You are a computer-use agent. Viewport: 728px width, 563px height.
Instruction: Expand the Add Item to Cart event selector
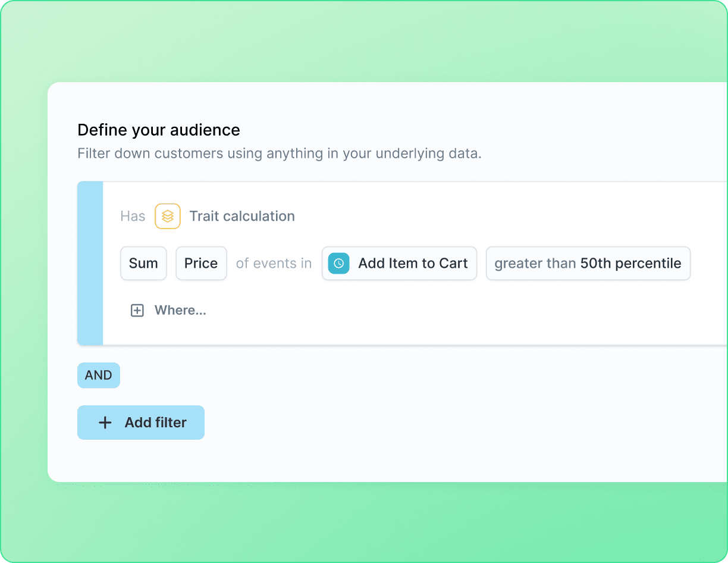point(413,263)
